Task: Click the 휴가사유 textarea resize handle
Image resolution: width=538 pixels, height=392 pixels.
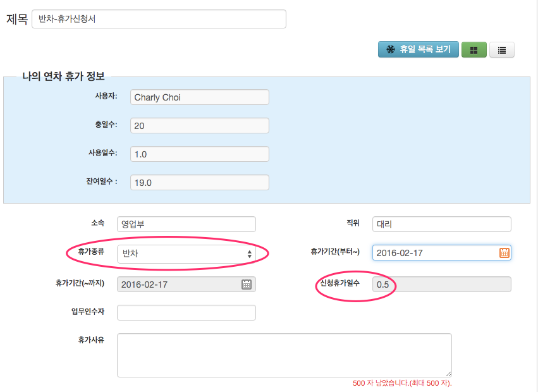Action: point(448,374)
